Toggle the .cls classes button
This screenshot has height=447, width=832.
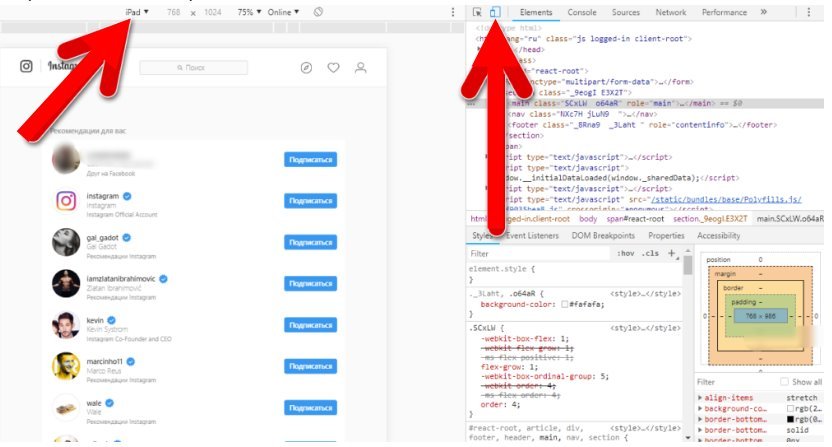click(650, 253)
